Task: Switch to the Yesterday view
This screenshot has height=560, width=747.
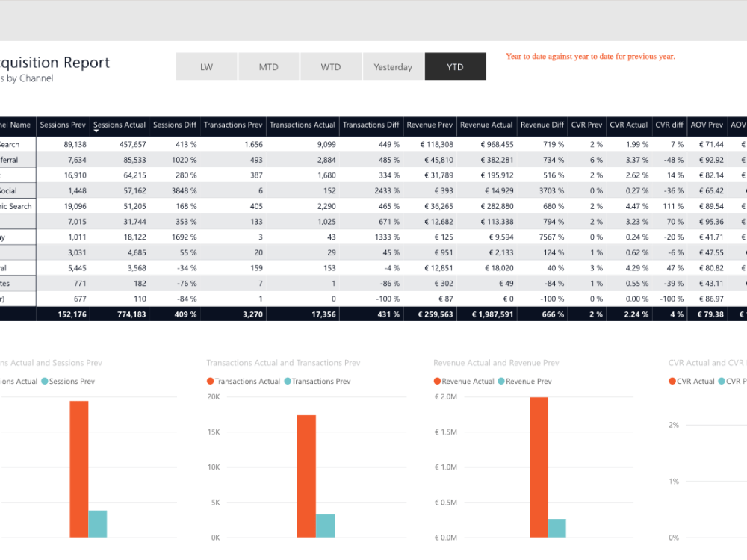Action: pyautogui.click(x=393, y=66)
